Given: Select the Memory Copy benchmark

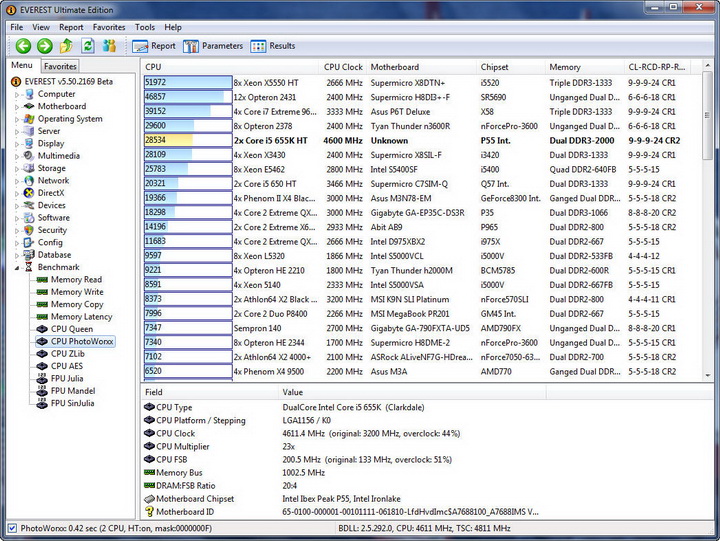Looking at the screenshot, I should pyautogui.click(x=77, y=304).
